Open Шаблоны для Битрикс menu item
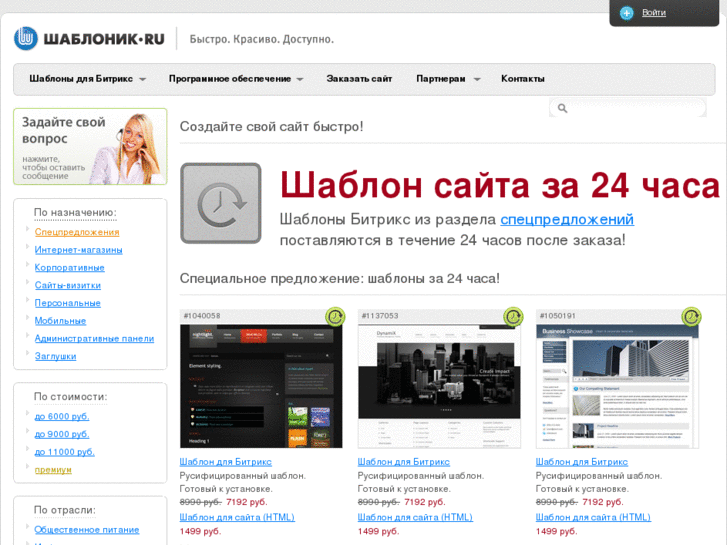 tap(81, 79)
